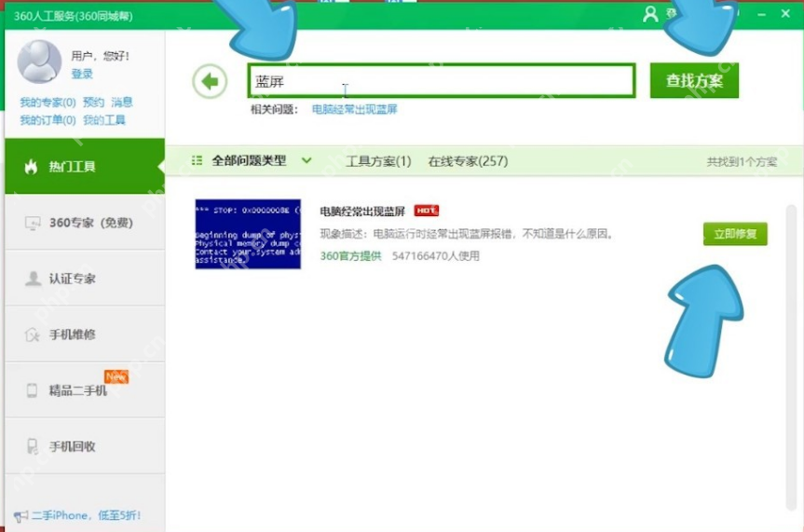Click the list icon beside 全部问题类型
804x532 pixels.
[x=197, y=160]
